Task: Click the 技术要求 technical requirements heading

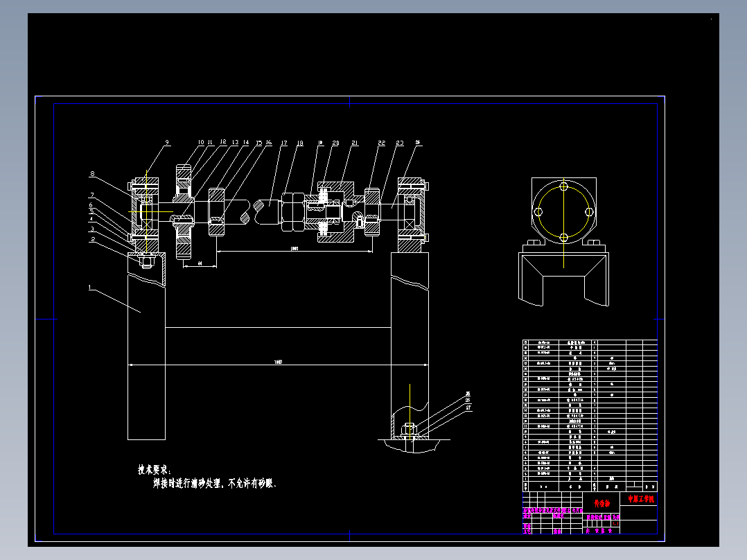Action: (x=154, y=470)
